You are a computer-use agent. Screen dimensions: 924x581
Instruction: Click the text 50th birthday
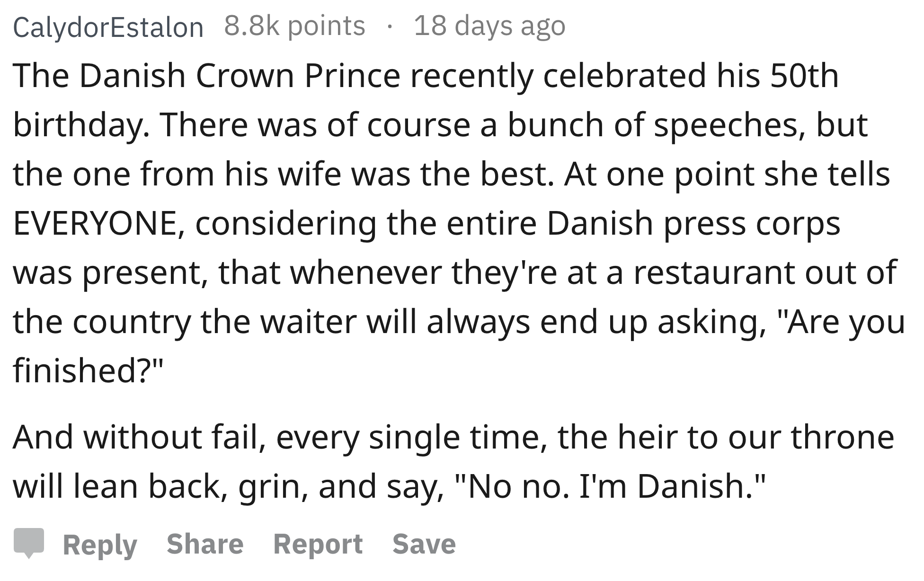[426, 100]
